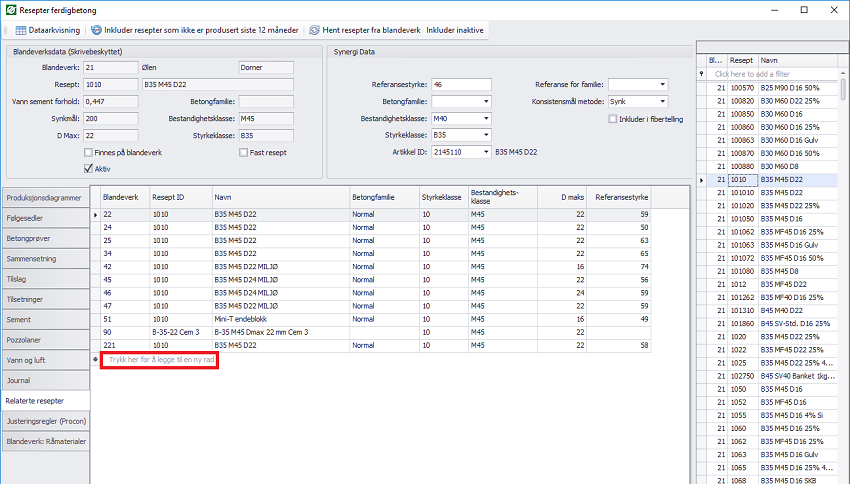This screenshot has height=484, width=850.
Task: Click Inkluder inaktive in the toolbar
Action: [455, 30]
